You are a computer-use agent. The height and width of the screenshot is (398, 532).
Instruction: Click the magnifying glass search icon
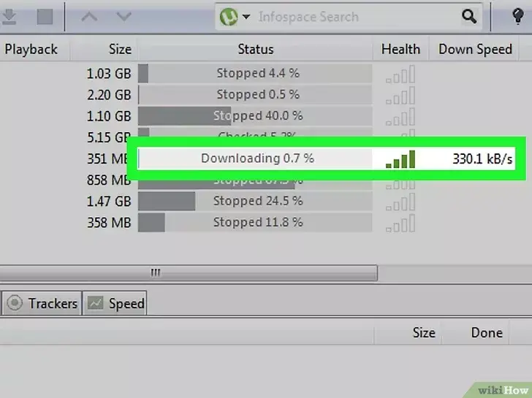(469, 16)
